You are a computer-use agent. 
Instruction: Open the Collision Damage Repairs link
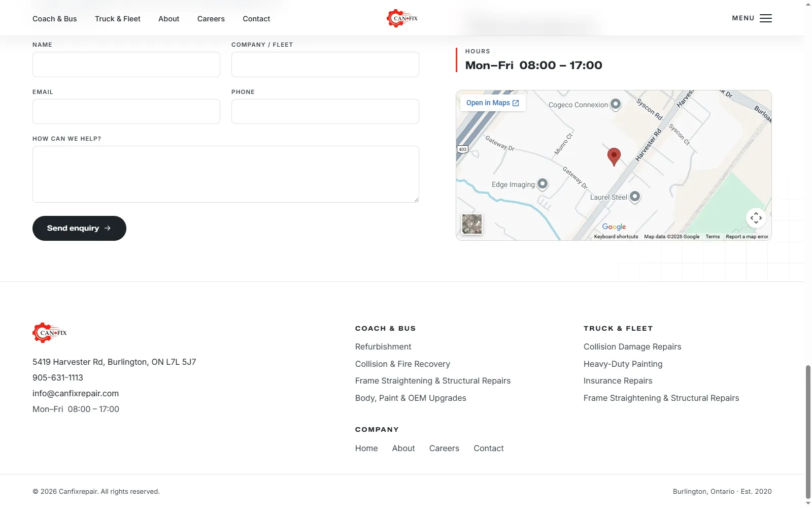pos(632,347)
